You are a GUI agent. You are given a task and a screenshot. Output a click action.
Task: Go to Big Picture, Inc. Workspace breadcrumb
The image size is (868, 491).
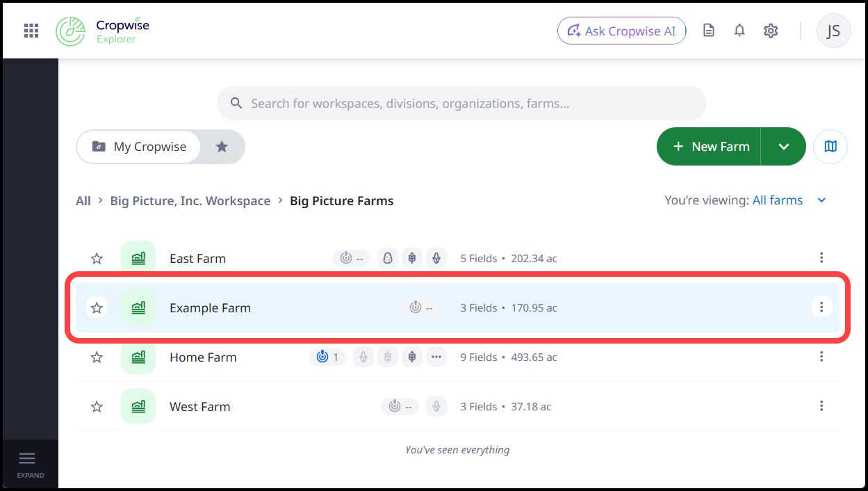point(190,201)
